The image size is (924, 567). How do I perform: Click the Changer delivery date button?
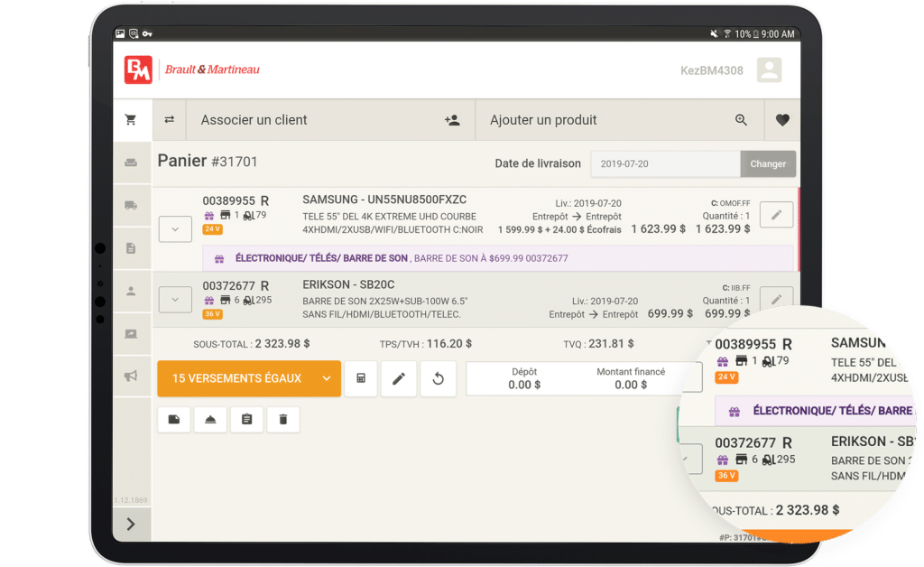pos(768,163)
